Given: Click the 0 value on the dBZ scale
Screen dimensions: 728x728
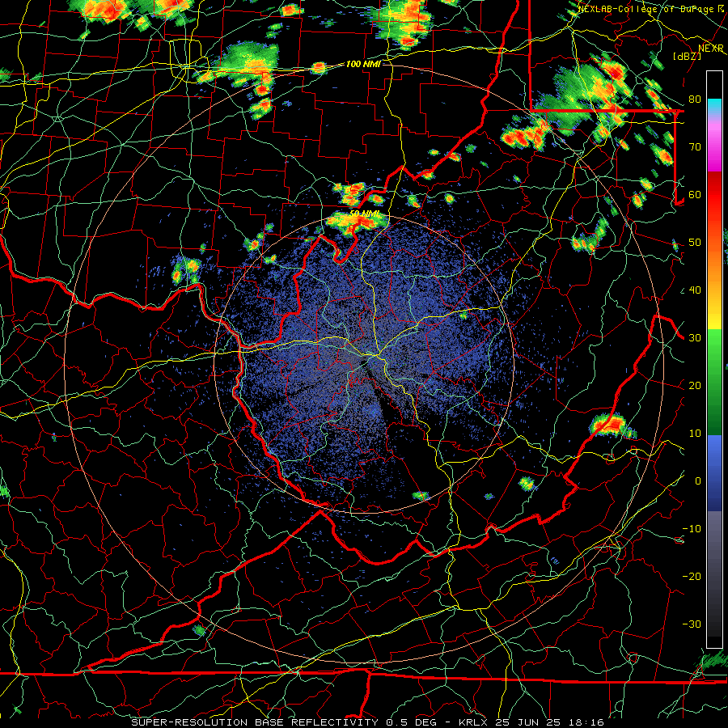Looking at the screenshot, I should 698,481.
